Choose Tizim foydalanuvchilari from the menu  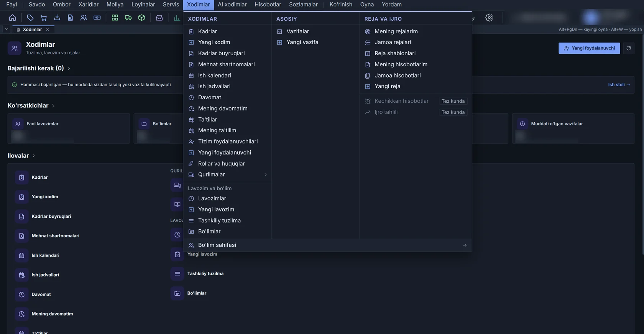[227, 141]
